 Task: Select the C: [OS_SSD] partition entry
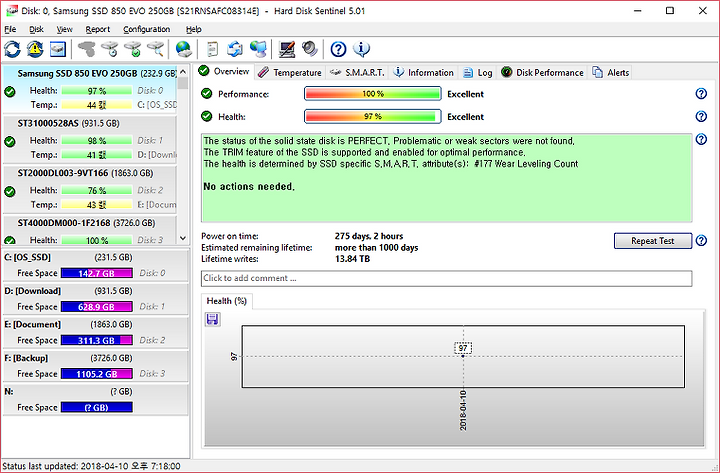[x=96, y=265]
